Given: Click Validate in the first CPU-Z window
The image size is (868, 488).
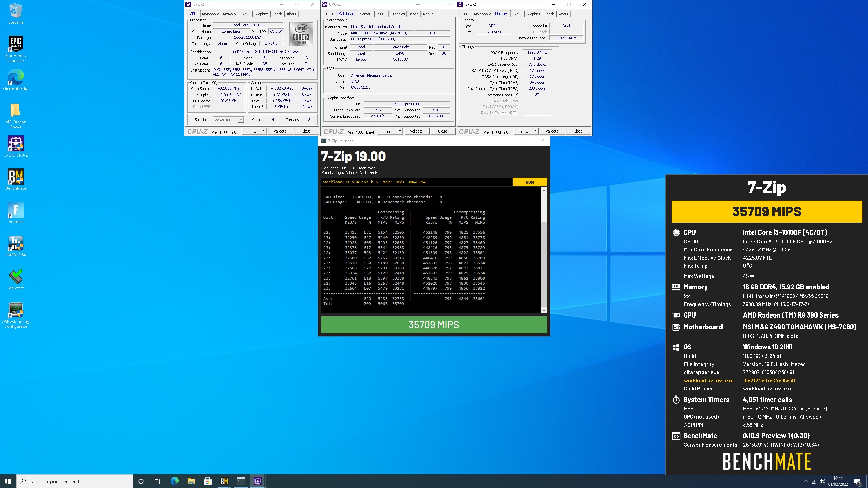Looking at the screenshot, I should click(280, 131).
